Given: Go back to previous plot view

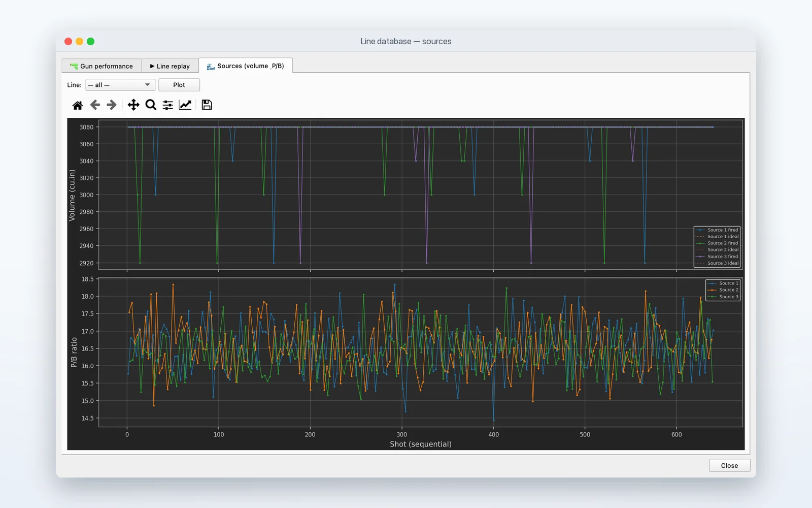Looking at the screenshot, I should point(95,105).
